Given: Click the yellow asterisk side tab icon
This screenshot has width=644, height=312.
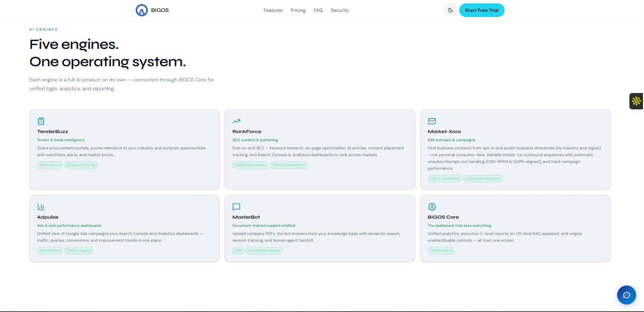Looking at the screenshot, I should pos(636,101).
